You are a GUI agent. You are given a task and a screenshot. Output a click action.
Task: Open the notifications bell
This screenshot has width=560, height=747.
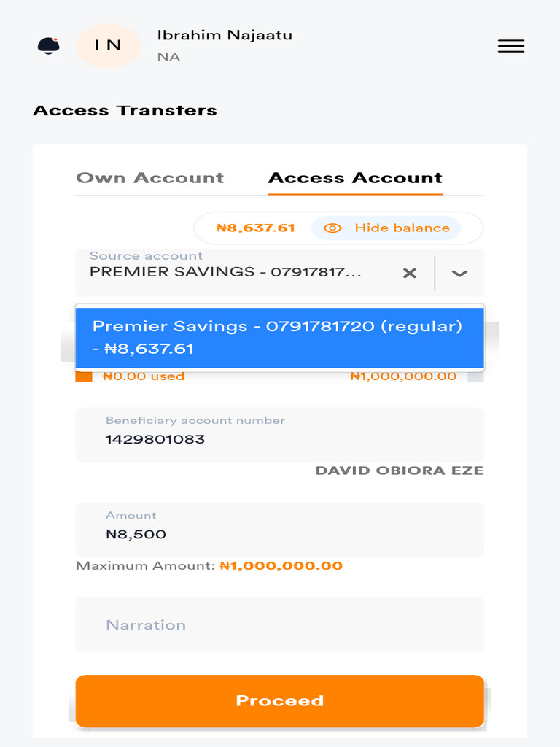point(48,45)
